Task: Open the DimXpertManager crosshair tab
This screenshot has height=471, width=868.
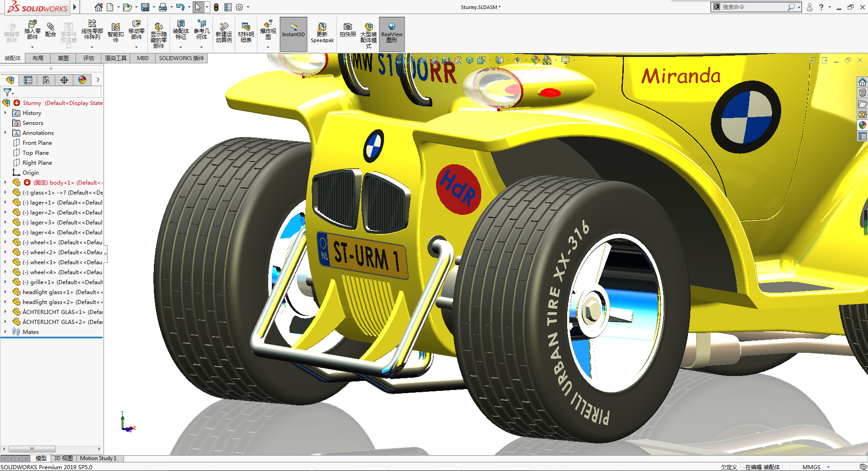Action: click(x=64, y=80)
